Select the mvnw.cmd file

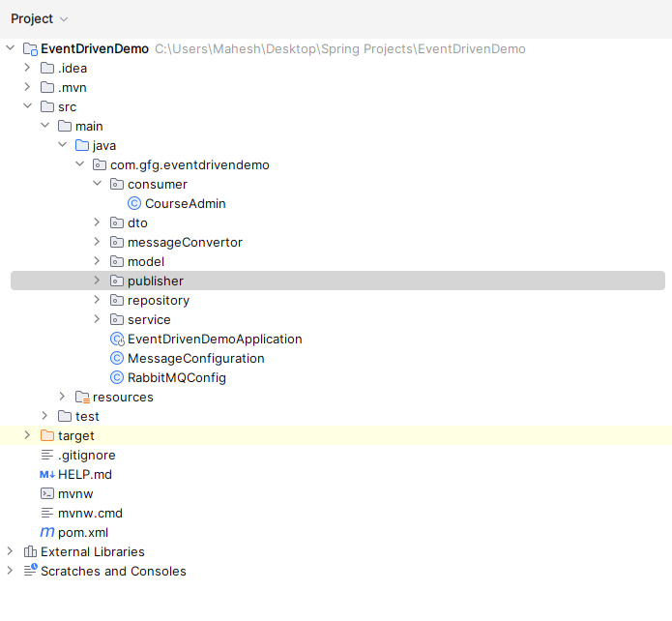[90, 513]
